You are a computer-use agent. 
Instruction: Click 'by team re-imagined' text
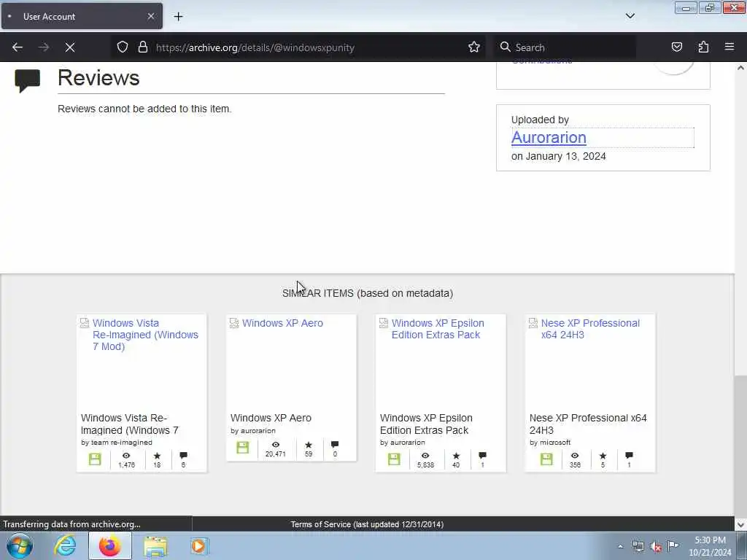click(x=117, y=443)
